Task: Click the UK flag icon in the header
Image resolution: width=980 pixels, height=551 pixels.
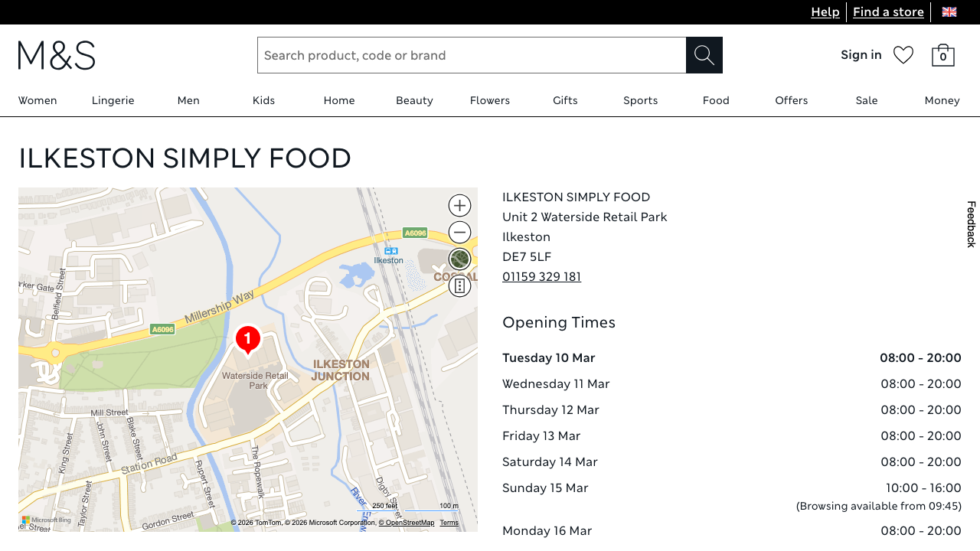Action: (949, 11)
